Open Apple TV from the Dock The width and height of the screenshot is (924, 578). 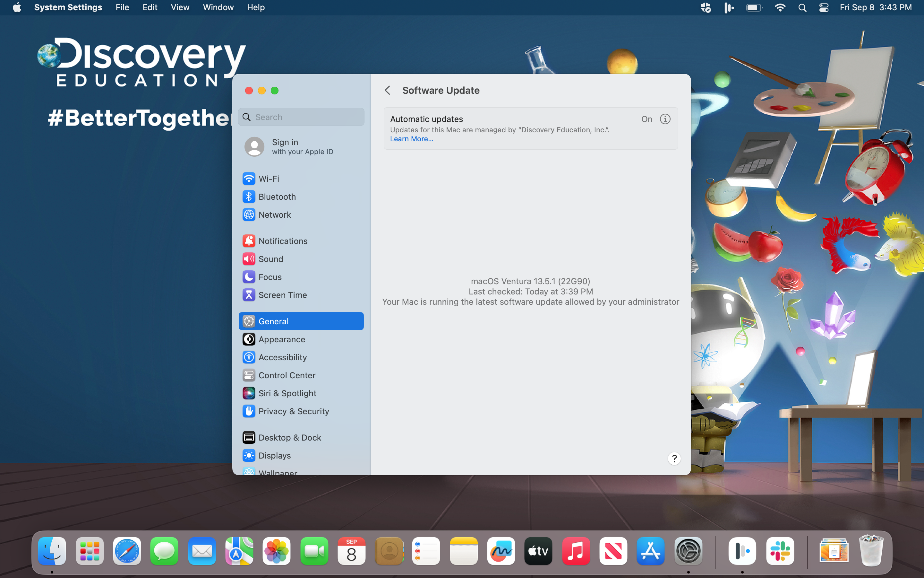click(538, 551)
